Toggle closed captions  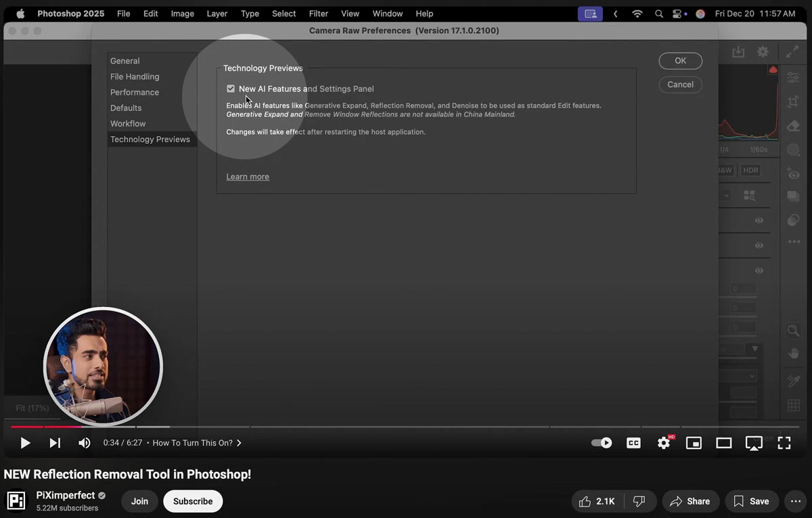(x=633, y=443)
